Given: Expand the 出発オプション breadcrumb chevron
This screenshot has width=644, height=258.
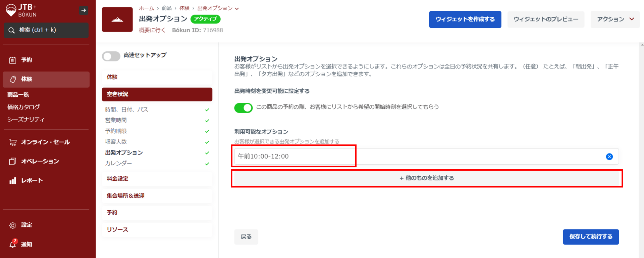Looking at the screenshot, I should pos(237,9).
